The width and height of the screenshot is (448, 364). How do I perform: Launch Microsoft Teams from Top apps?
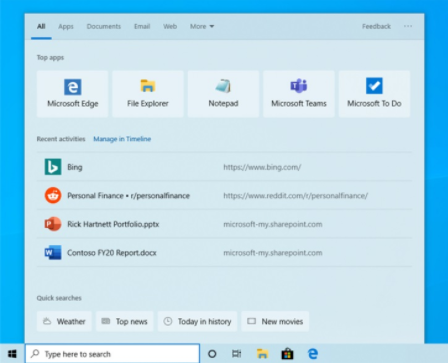pyautogui.click(x=299, y=94)
